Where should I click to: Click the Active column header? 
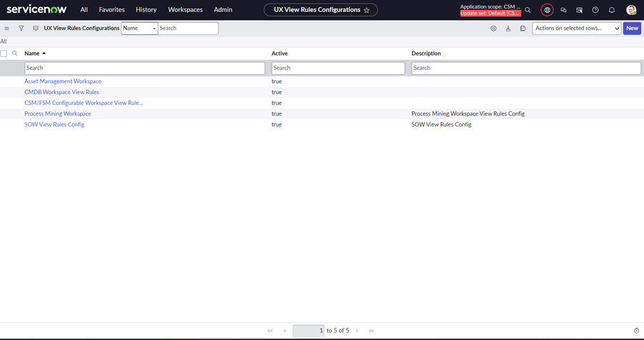(280, 53)
